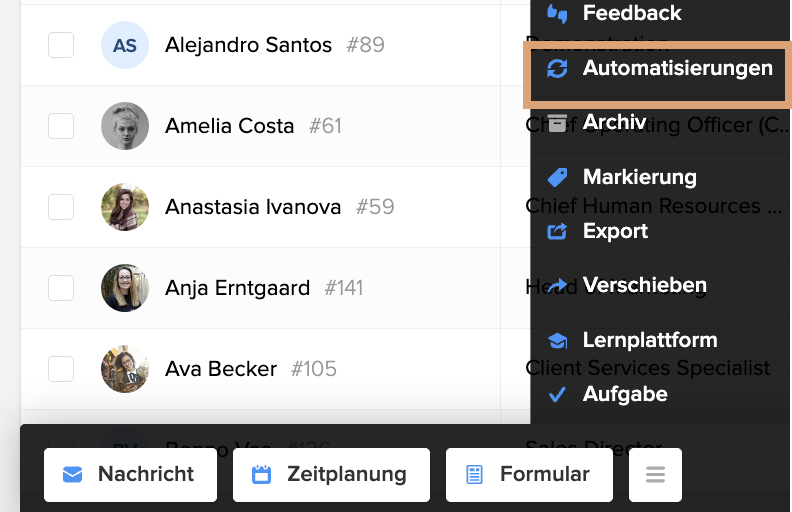
Task: Open the Zeitplanung button
Action: [x=331, y=475]
